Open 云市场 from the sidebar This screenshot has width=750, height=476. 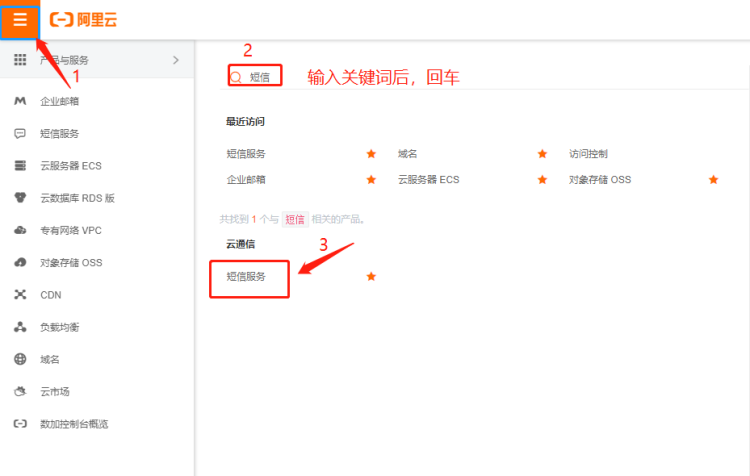(x=54, y=391)
